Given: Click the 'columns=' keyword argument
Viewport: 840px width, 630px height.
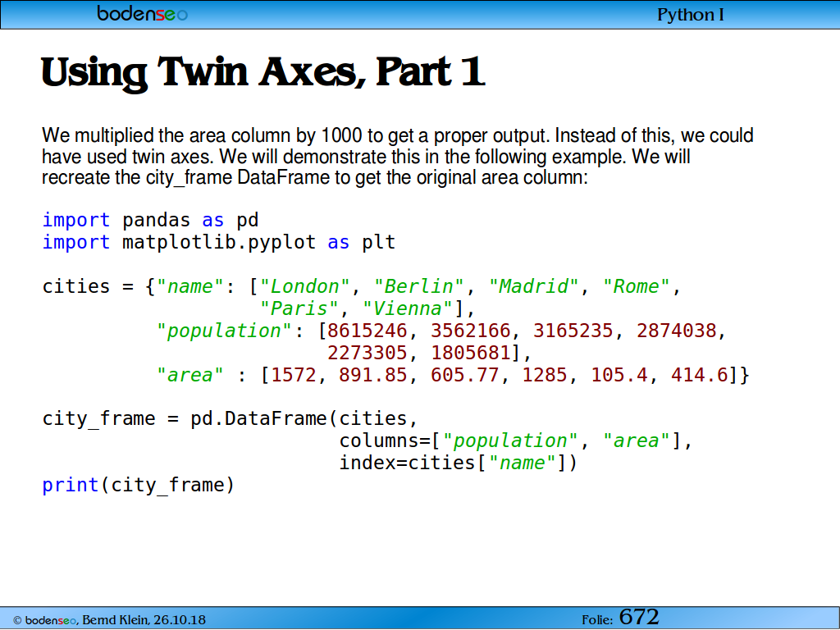Looking at the screenshot, I should pos(385,441).
